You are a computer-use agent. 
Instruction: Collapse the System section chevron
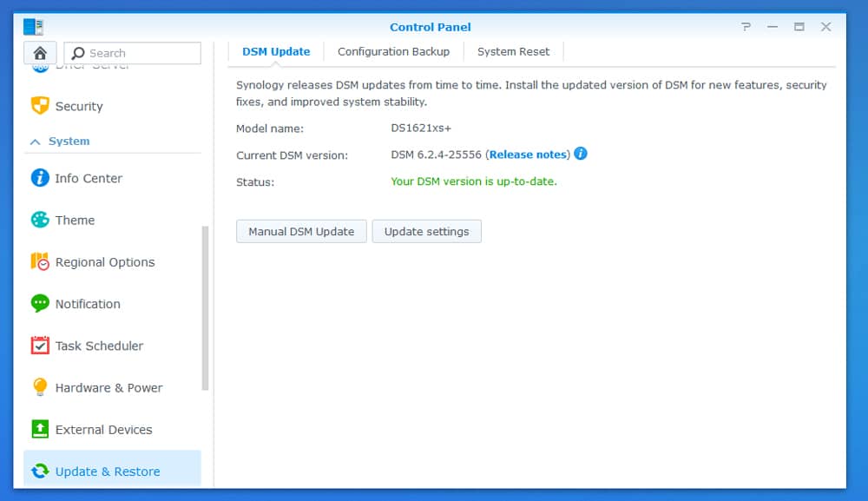(x=35, y=142)
